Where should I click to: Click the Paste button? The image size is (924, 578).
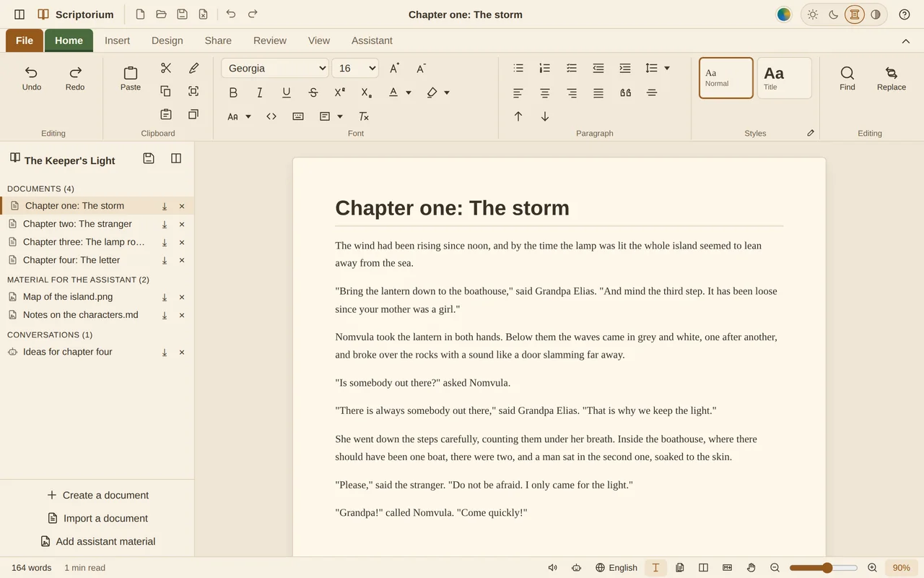[x=131, y=78]
